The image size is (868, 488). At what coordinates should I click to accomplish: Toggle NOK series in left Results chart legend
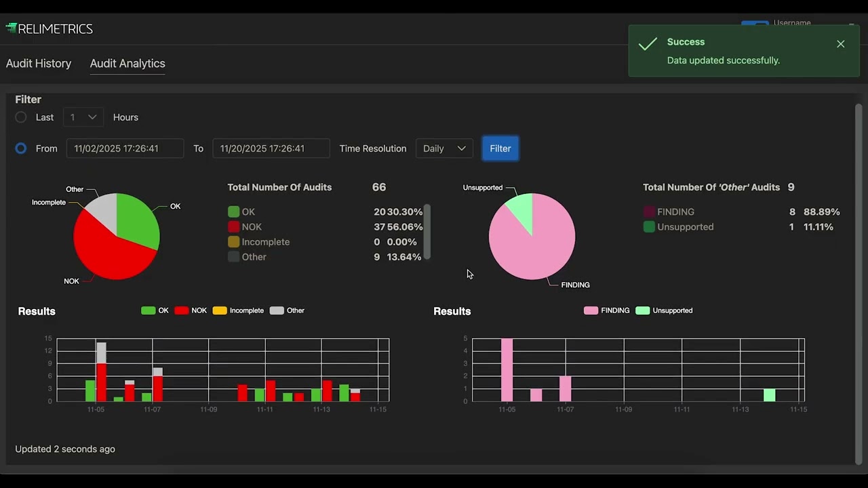point(191,310)
